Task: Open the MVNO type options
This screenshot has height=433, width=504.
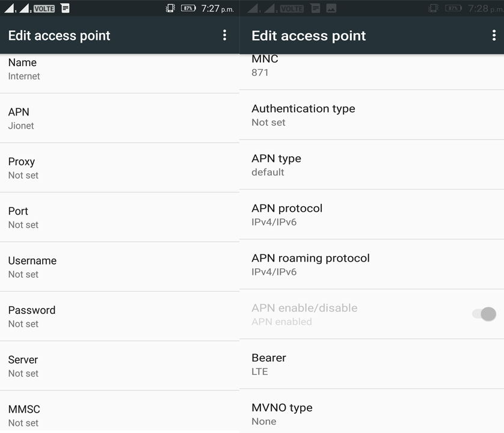Action: (x=372, y=414)
